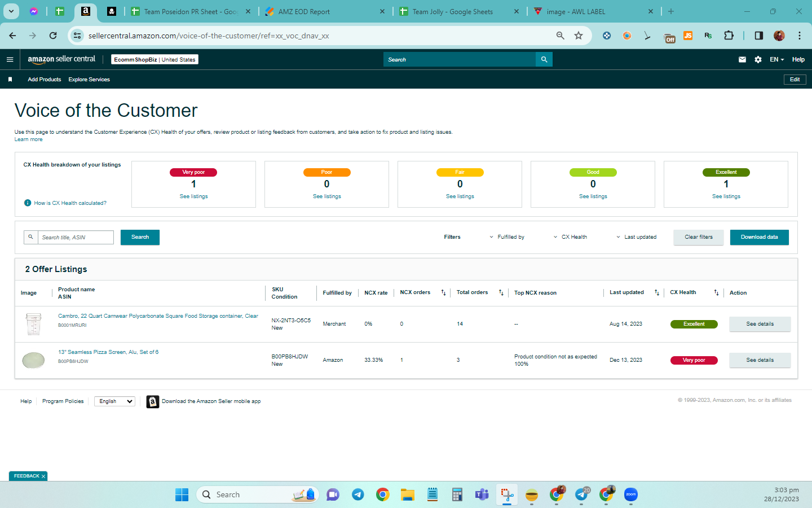This screenshot has width=812, height=508.
Task: Click the top Seller Central search box
Action: 460,59
